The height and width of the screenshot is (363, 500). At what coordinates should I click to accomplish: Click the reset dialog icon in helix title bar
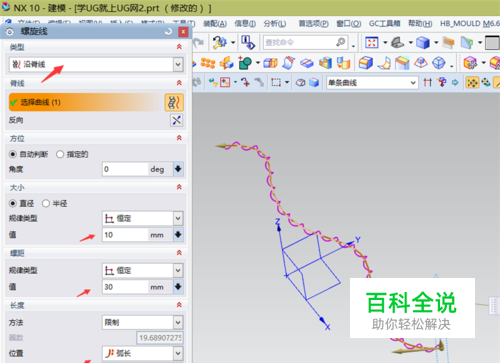[x=169, y=31]
